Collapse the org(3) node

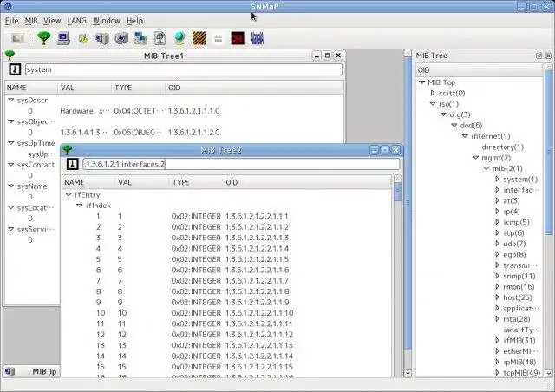pyautogui.click(x=443, y=114)
